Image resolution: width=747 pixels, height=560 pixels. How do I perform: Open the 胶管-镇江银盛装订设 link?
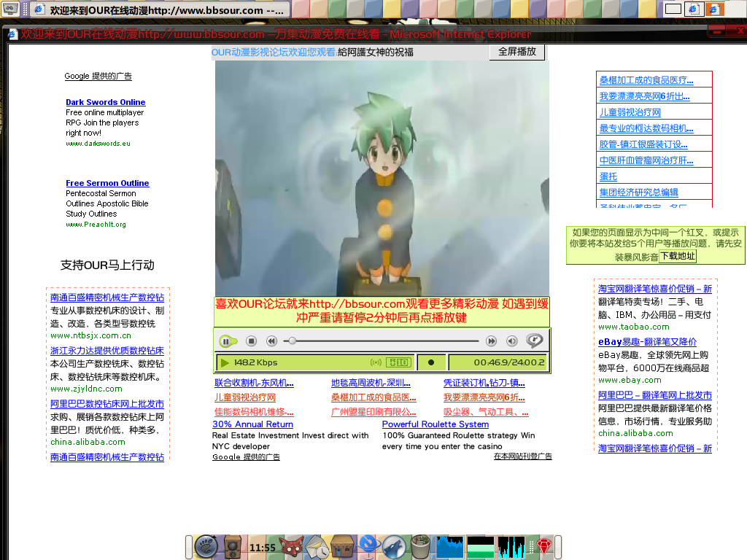(643, 144)
